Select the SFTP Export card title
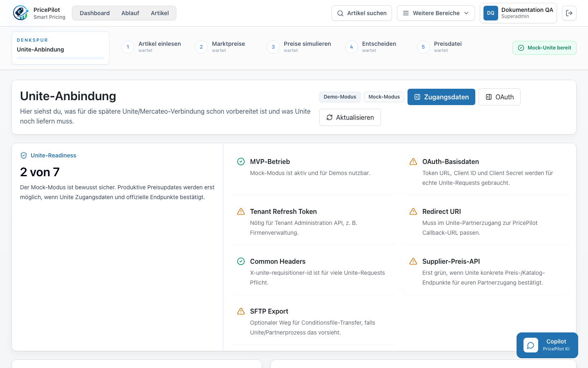588x368 pixels. pyautogui.click(x=269, y=311)
